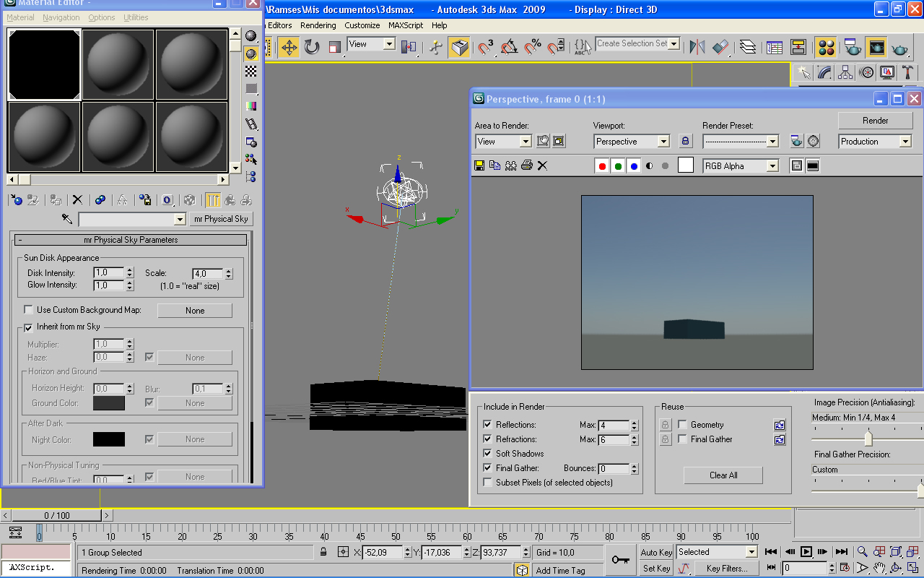Screen dimensions: 924x578
Task: Open Material menu in Material Editor
Action: [x=20, y=17]
